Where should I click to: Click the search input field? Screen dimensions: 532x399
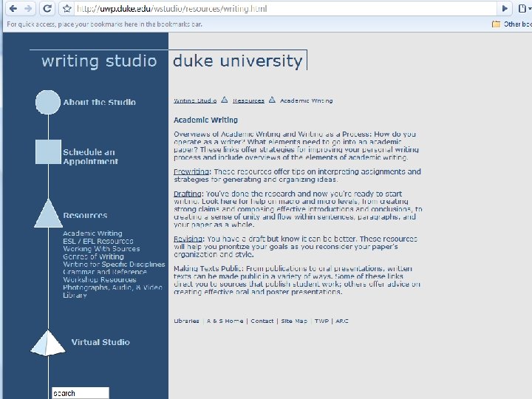81,393
